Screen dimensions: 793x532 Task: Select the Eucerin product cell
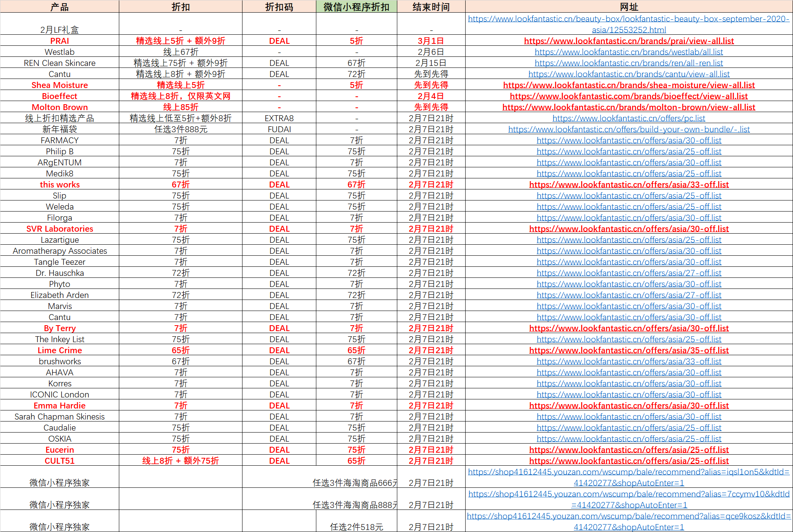[x=60, y=450]
